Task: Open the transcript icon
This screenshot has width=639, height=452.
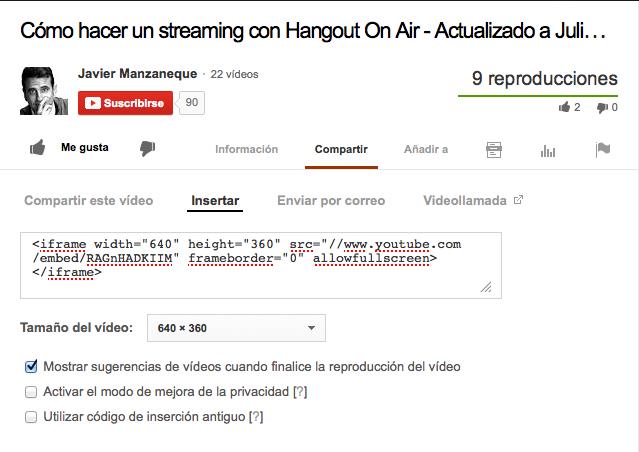Action: 494,150
